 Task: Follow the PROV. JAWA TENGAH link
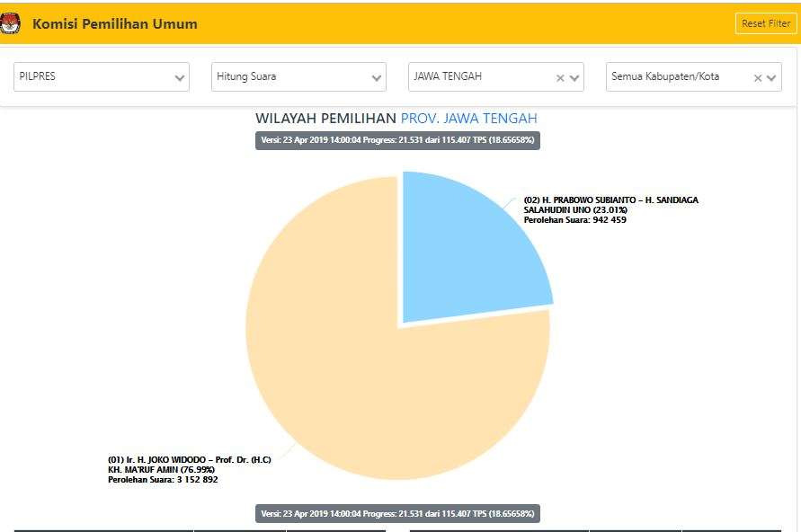point(468,119)
